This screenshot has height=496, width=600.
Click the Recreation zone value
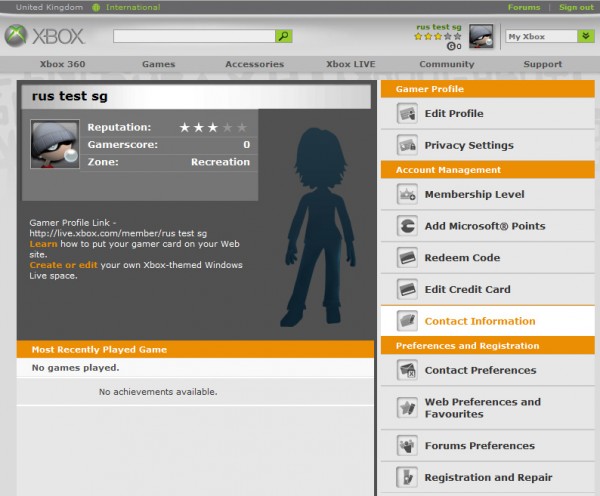[220, 162]
